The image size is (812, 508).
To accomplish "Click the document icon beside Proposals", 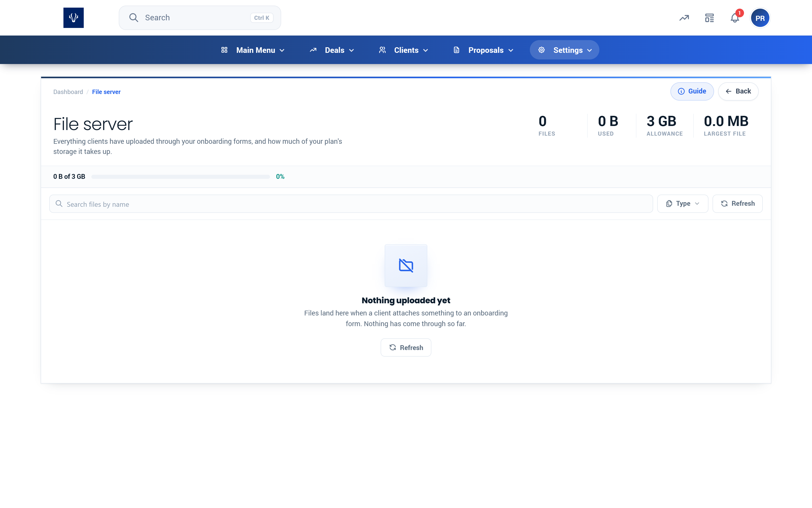I will 456,50.
